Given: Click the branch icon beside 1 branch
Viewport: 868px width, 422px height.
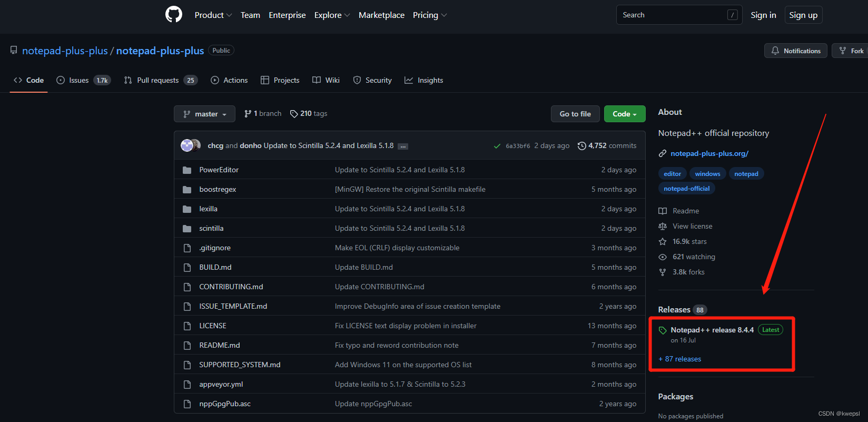Looking at the screenshot, I should (x=248, y=113).
